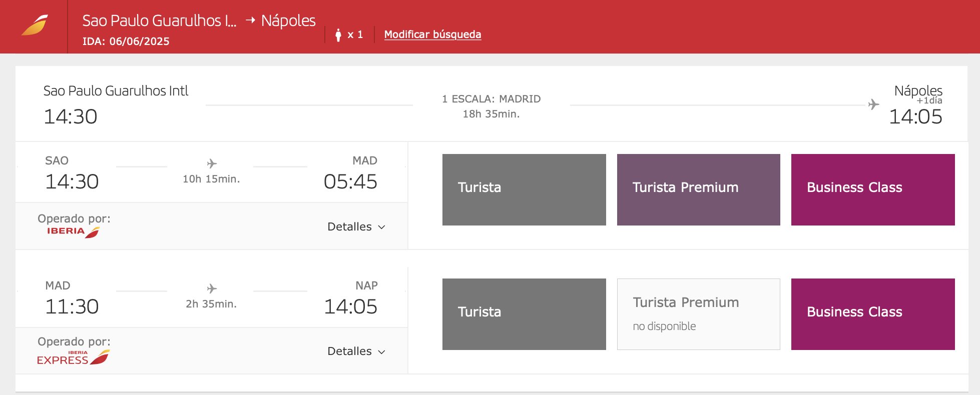Click the 'x 1' passenger count
The height and width of the screenshot is (395, 980).
point(355,34)
